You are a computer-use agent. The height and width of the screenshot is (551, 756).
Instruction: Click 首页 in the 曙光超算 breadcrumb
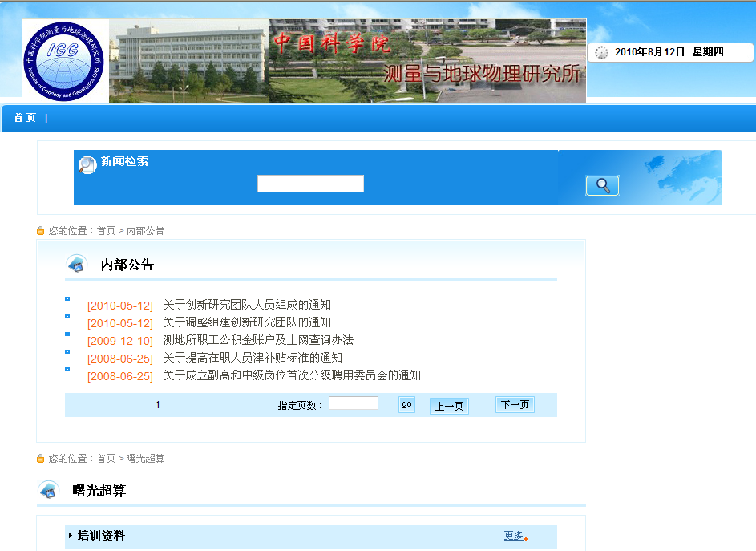pos(106,458)
